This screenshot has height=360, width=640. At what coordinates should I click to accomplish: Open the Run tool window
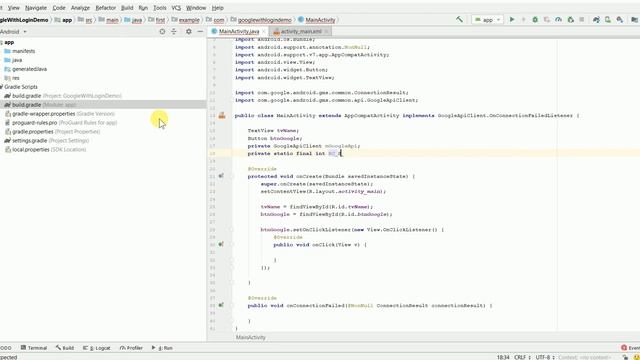click(162, 348)
